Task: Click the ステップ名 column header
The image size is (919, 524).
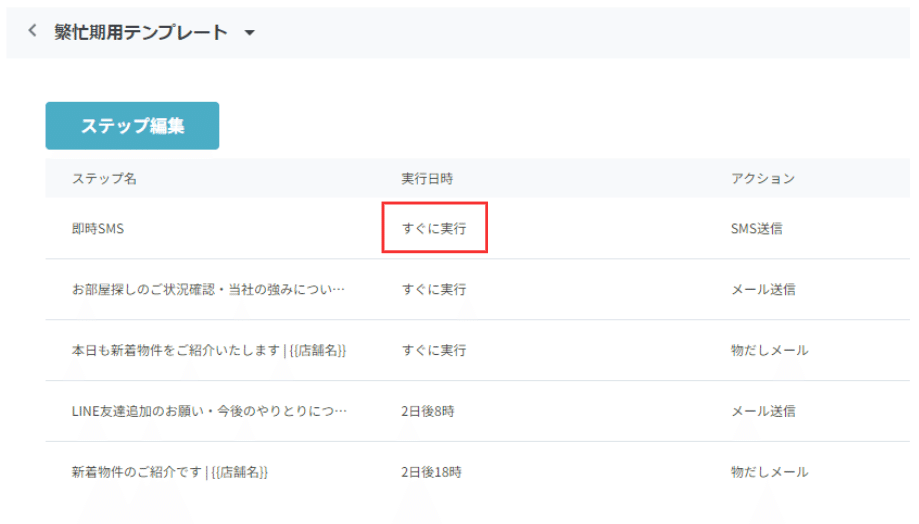Action: click(x=104, y=179)
